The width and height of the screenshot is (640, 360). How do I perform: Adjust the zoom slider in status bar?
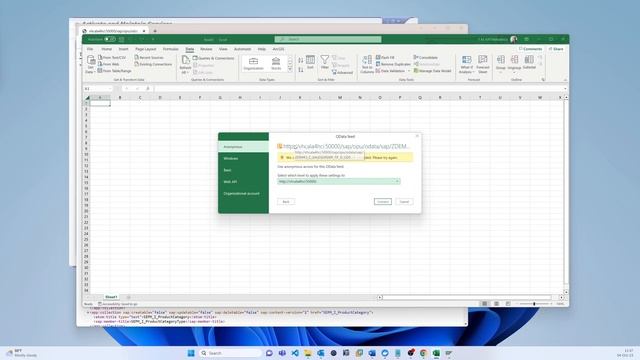point(534,304)
